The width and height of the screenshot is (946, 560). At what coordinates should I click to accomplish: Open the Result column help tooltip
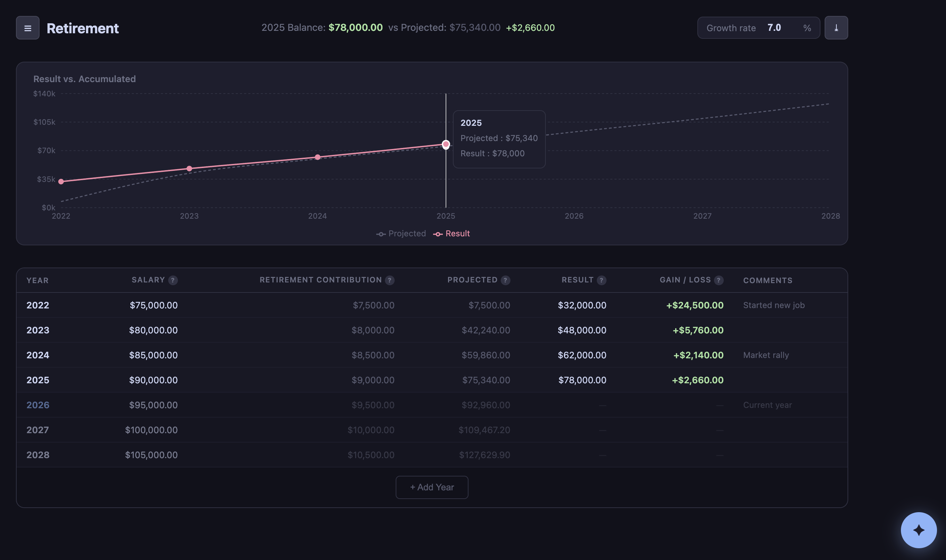pyautogui.click(x=601, y=280)
